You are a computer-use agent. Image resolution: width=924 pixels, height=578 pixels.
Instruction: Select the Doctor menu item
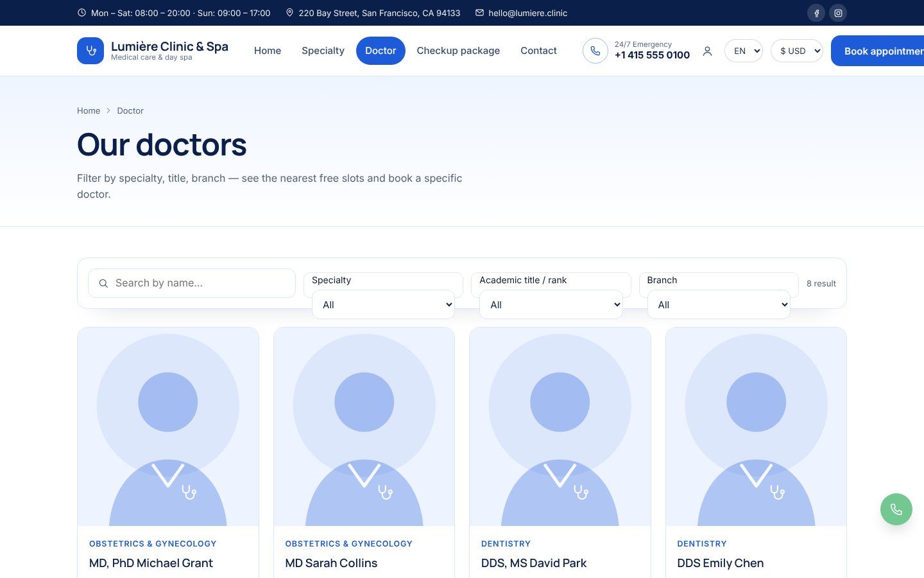pyautogui.click(x=381, y=51)
